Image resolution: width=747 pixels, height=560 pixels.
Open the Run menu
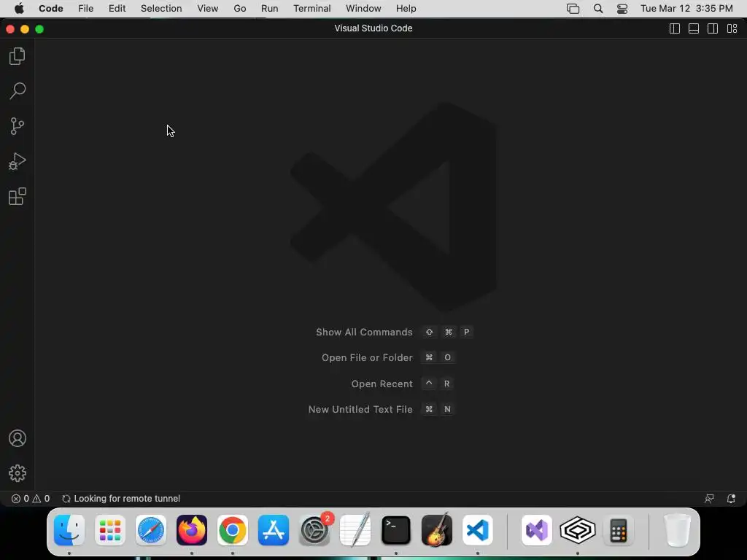[270, 9]
